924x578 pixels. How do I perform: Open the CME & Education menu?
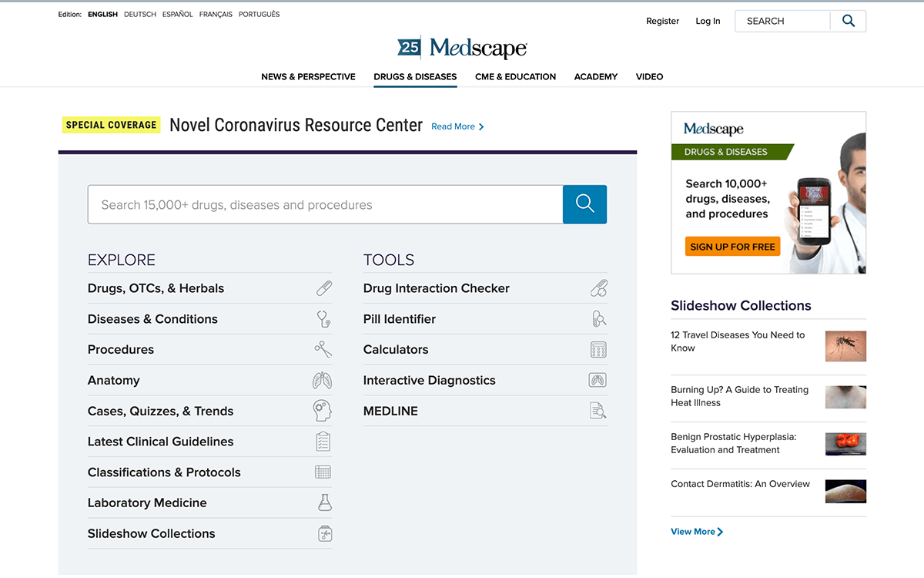point(516,76)
